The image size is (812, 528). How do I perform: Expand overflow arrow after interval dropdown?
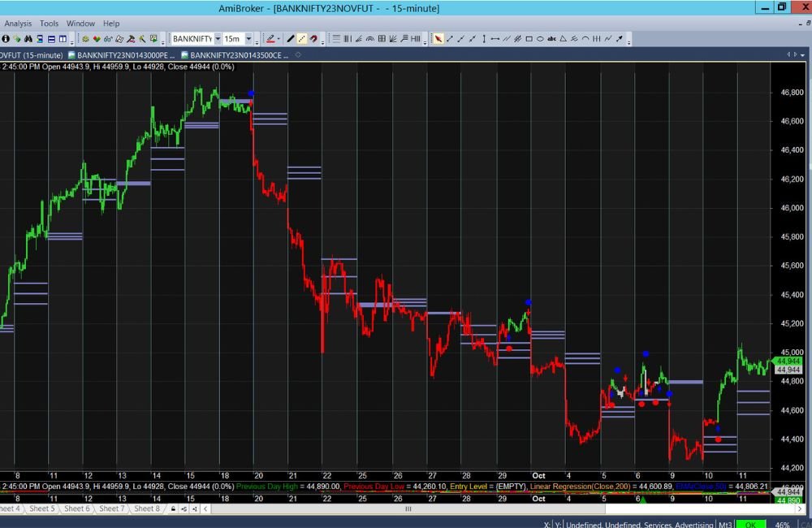pos(257,41)
